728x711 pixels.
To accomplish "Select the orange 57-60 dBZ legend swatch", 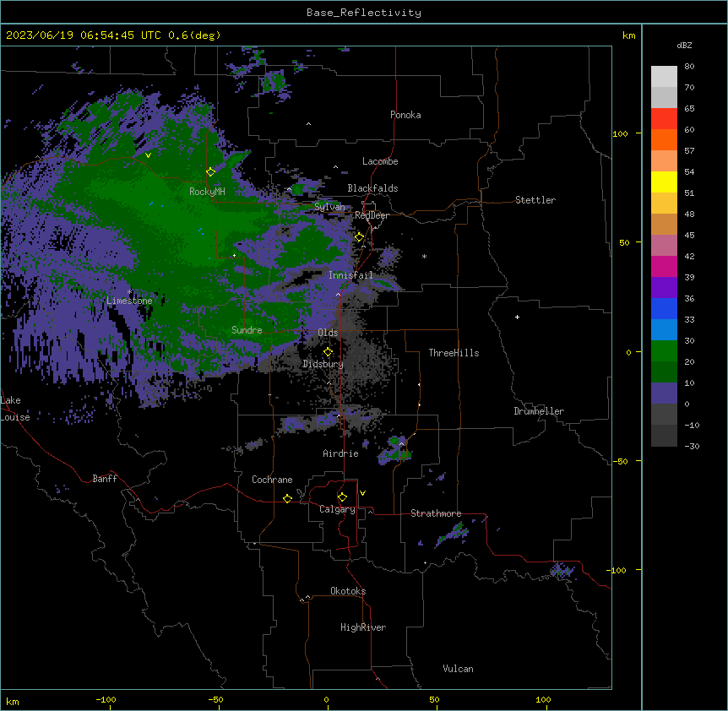I will point(664,139).
